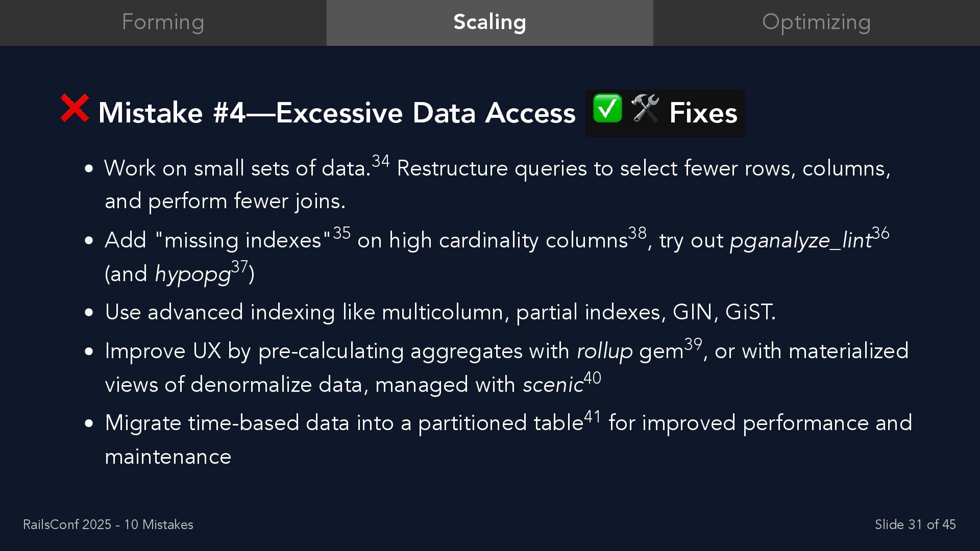Click the red X mark icon
This screenshot has height=551, width=980.
pos(75,108)
